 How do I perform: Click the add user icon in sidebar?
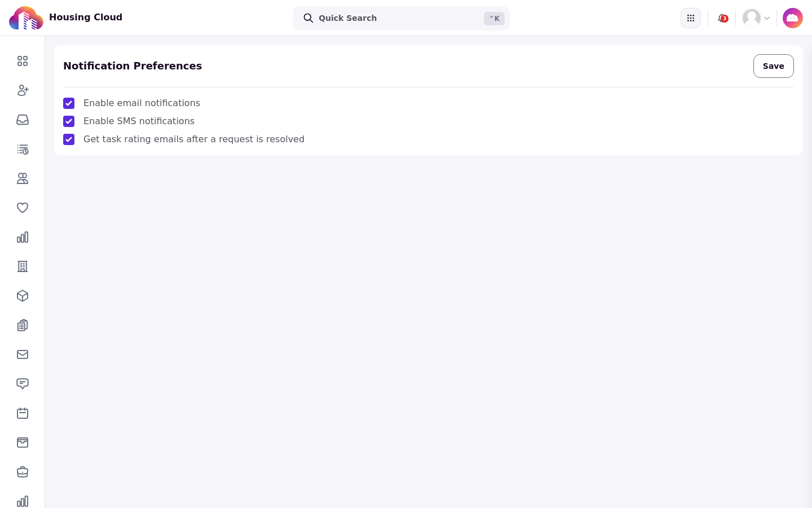coord(23,90)
